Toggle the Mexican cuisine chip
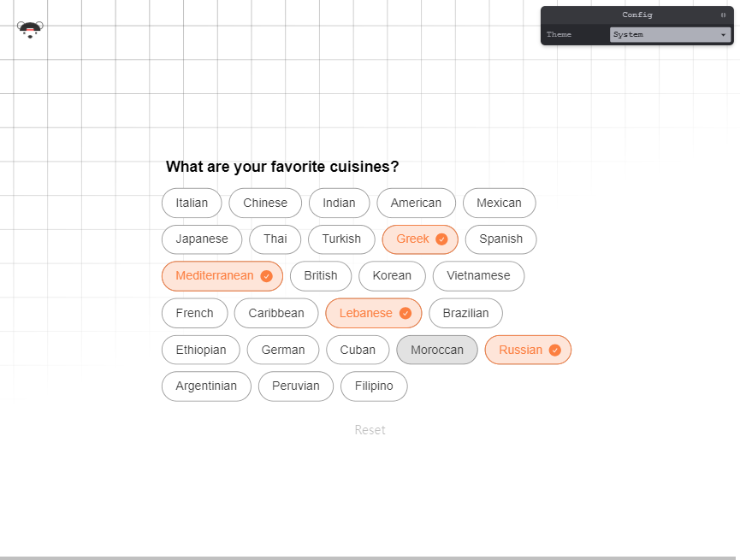Viewport: 740px width, 560px height. (x=500, y=203)
